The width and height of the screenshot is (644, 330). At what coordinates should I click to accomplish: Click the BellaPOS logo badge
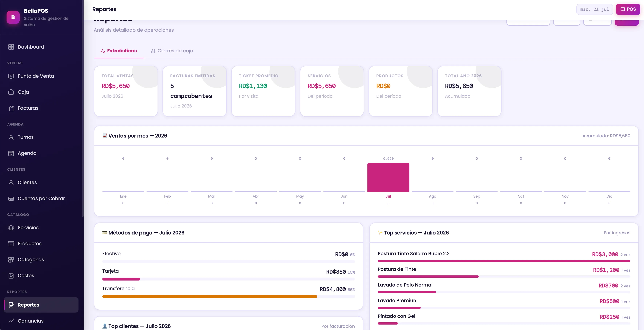[13, 17]
